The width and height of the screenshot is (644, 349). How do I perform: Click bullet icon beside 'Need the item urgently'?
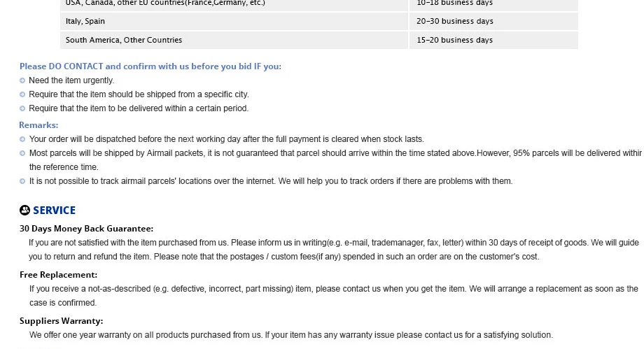[x=22, y=80]
